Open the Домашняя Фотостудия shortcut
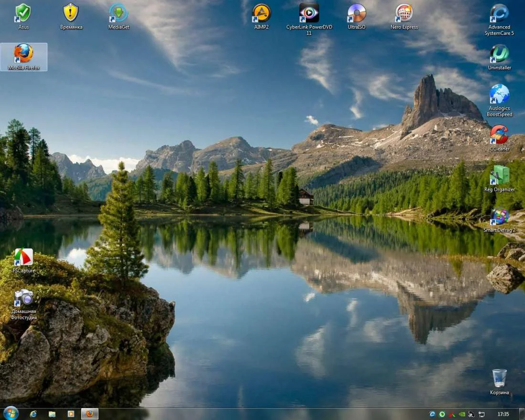The height and width of the screenshot is (420, 525). click(23, 304)
